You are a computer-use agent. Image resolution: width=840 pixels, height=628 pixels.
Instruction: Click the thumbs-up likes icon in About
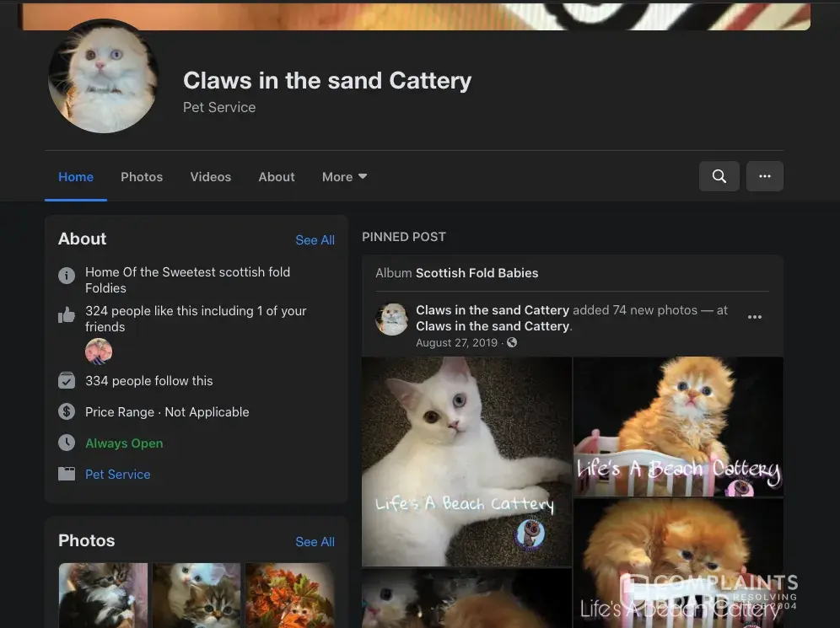click(67, 315)
